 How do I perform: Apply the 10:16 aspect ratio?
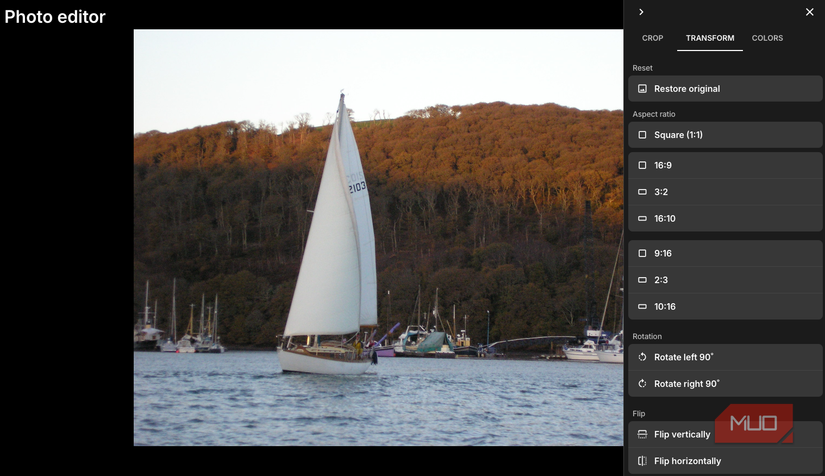(x=725, y=307)
